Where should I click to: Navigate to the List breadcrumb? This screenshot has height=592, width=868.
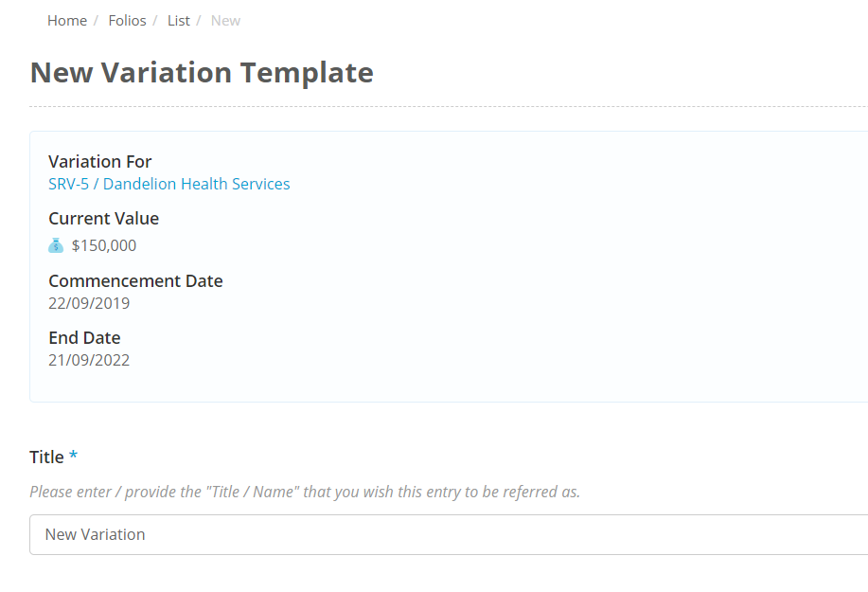(179, 21)
